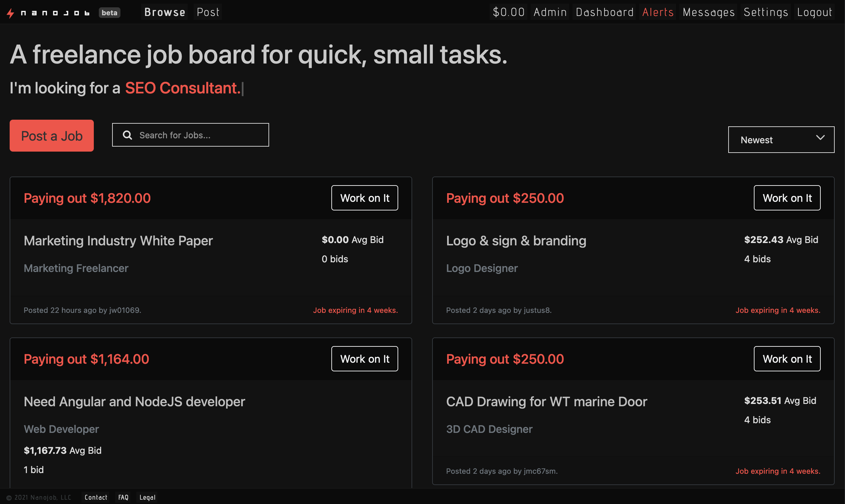Open the Browse tab
Viewport: 845px width, 504px height.
point(165,12)
